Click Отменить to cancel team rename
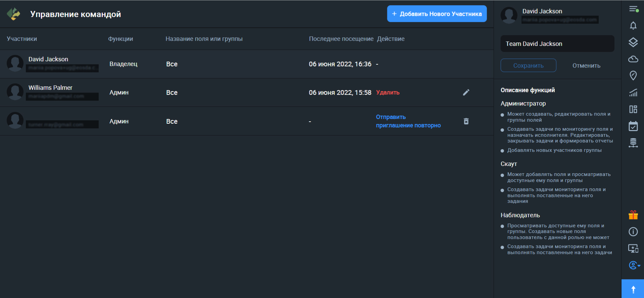The height and width of the screenshot is (298, 644). [586, 66]
